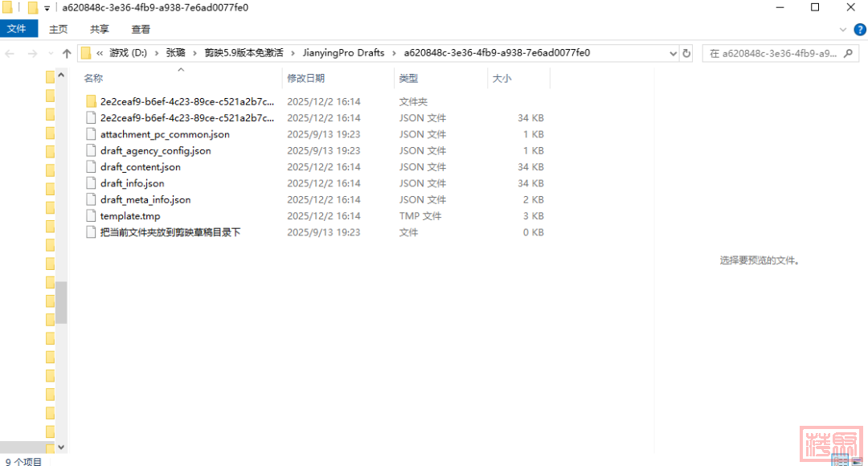Switch to the 查看 ribbon tab
The width and height of the screenshot is (868, 466).
[x=141, y=29]
